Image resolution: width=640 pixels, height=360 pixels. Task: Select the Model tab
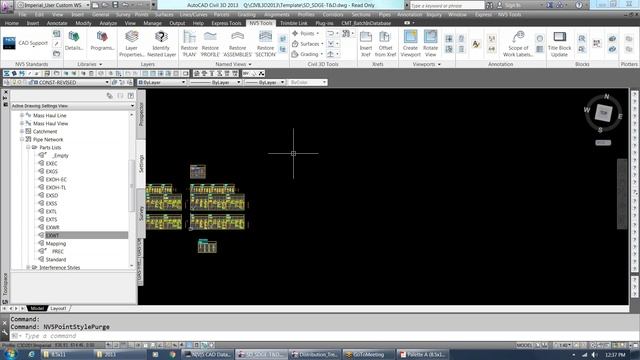tap(37, 308)
